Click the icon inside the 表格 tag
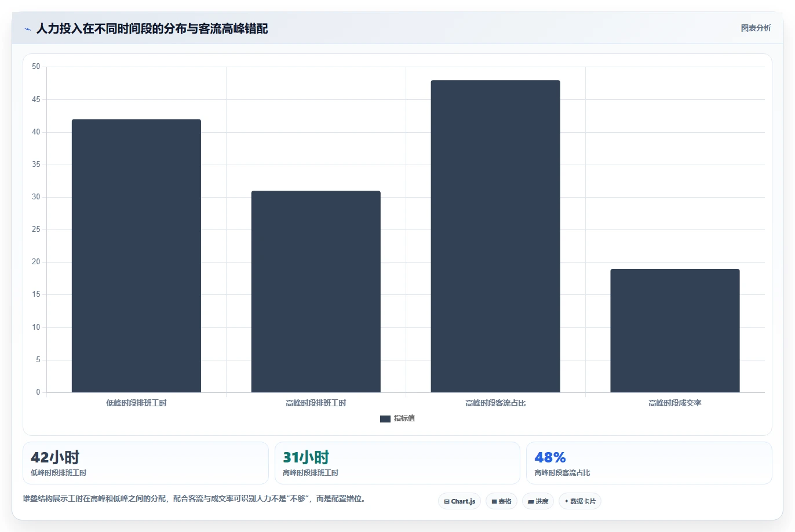 click(494, 502)
